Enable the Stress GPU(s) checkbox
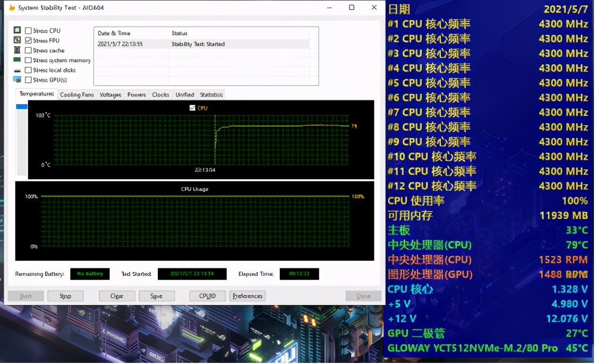The height and width of the screenshot is (364, 595). [28, 79]
